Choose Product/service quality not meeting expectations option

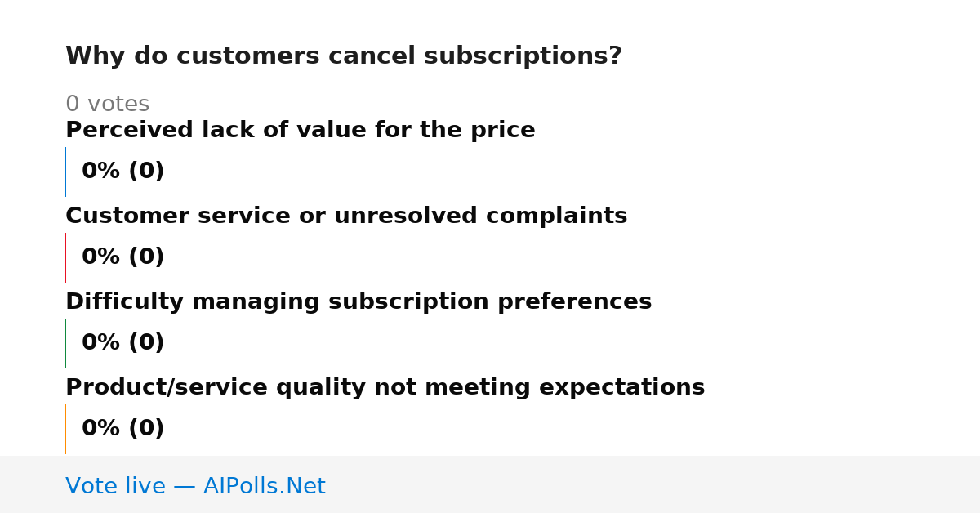(385, 387)
